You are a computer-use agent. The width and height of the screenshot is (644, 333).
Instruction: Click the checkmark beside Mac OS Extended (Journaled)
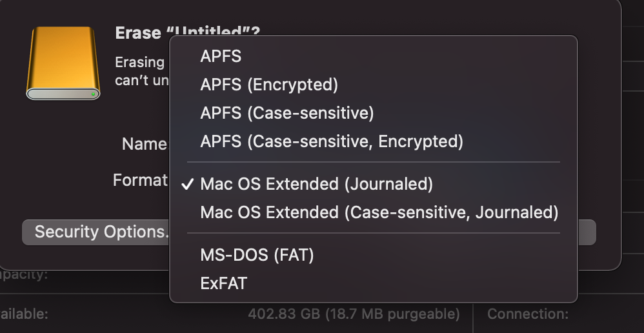pos(188,184)
